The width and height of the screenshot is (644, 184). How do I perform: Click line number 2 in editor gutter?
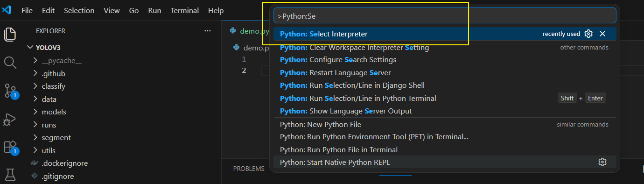(244, 71)
